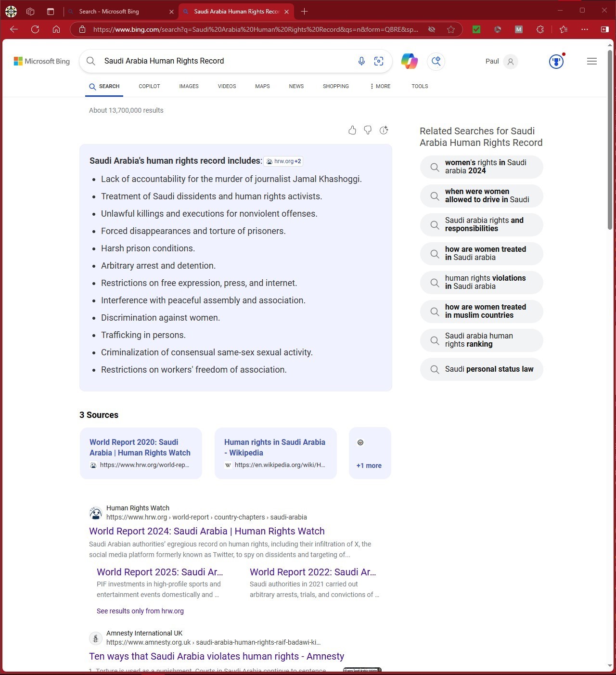
Task: Switch to Search - Microsoft Bing tab
Action: coord(120,12)
